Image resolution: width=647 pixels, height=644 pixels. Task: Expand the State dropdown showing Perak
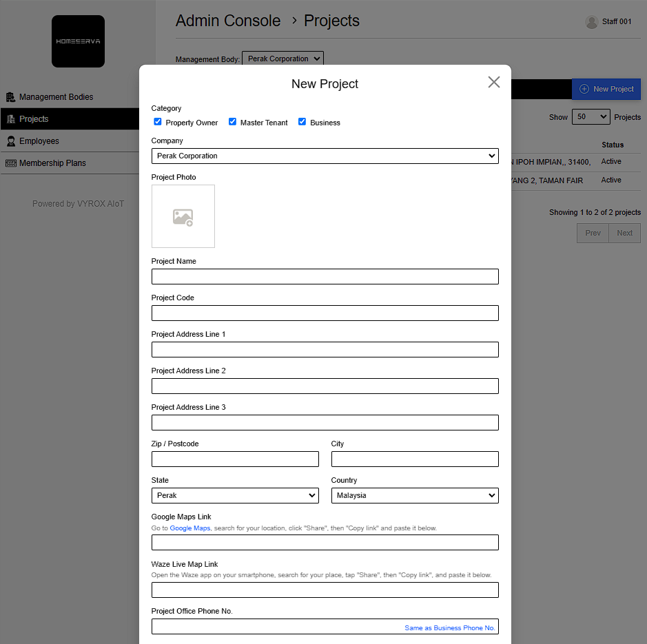tap(235, 496)
